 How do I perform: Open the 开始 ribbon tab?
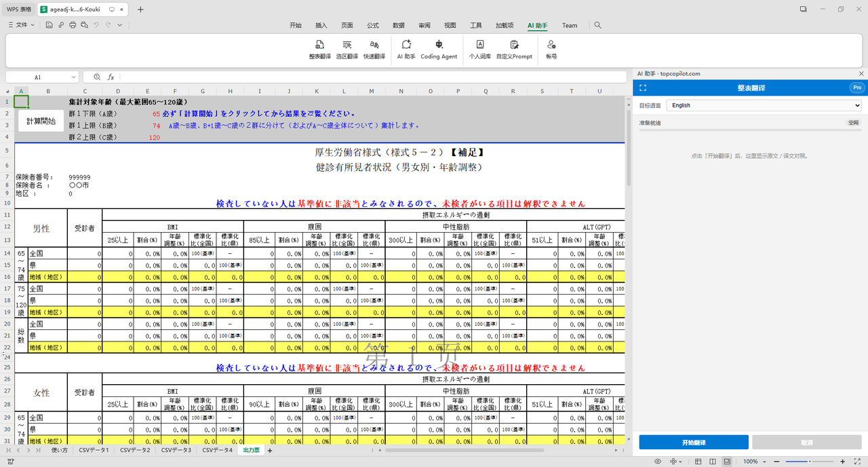click(x=296, y=25)
